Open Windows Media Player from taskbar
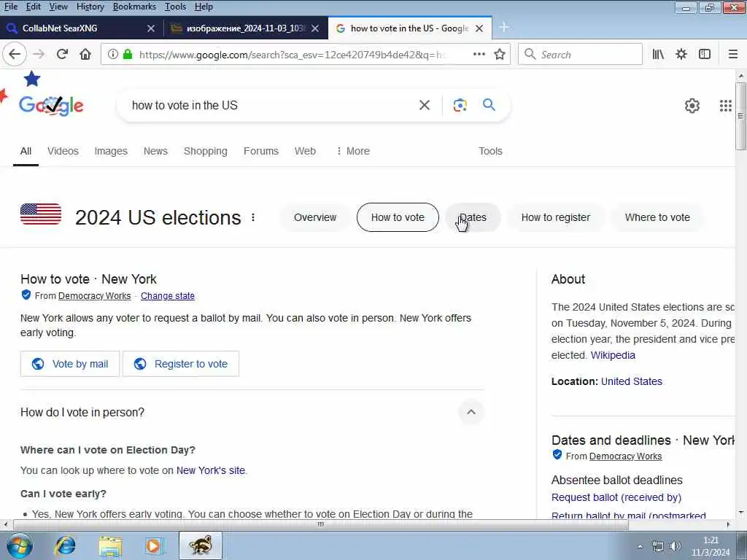The image size is (747, 560). point(154,545)
